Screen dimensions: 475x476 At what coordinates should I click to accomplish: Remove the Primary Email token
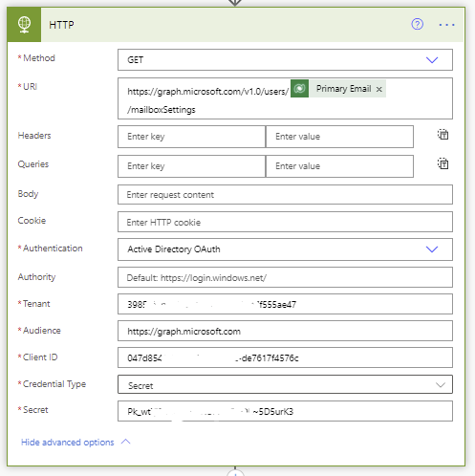tap(378, 89)
